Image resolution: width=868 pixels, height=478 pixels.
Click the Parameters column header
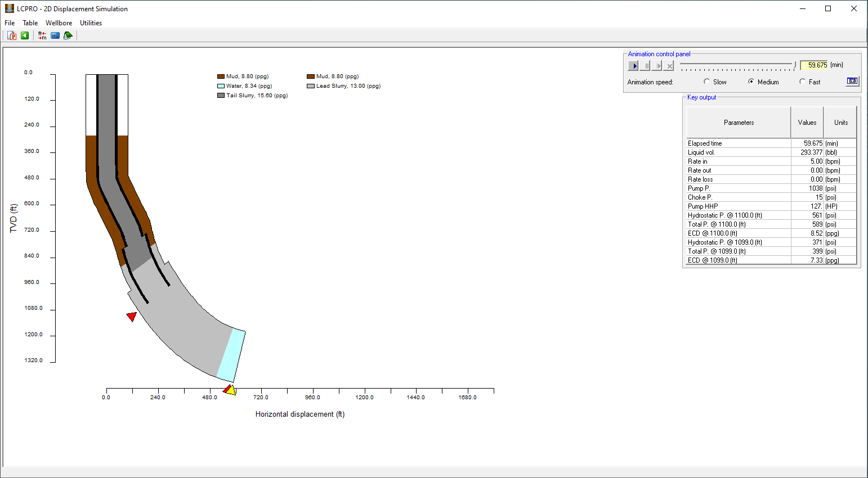(x=739, y=123)
